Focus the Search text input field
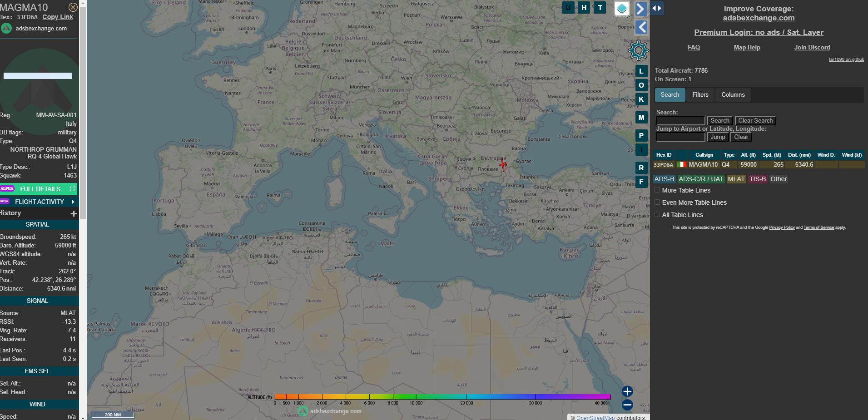 point(680,121)
